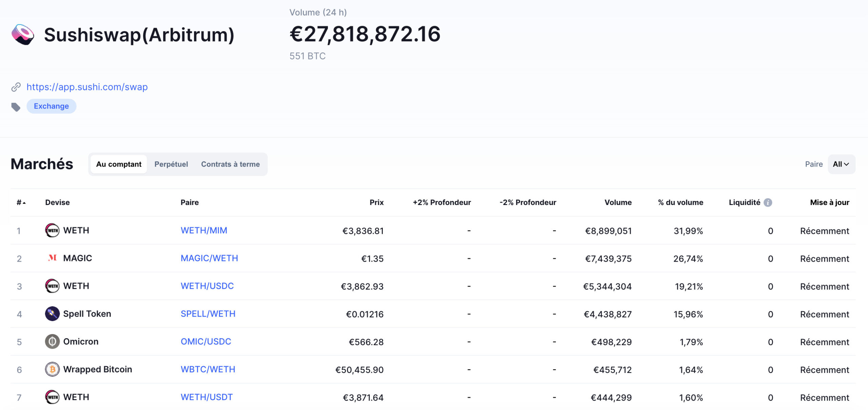Open the WETH/MIM pair link
868x410 pixels.
204,230
